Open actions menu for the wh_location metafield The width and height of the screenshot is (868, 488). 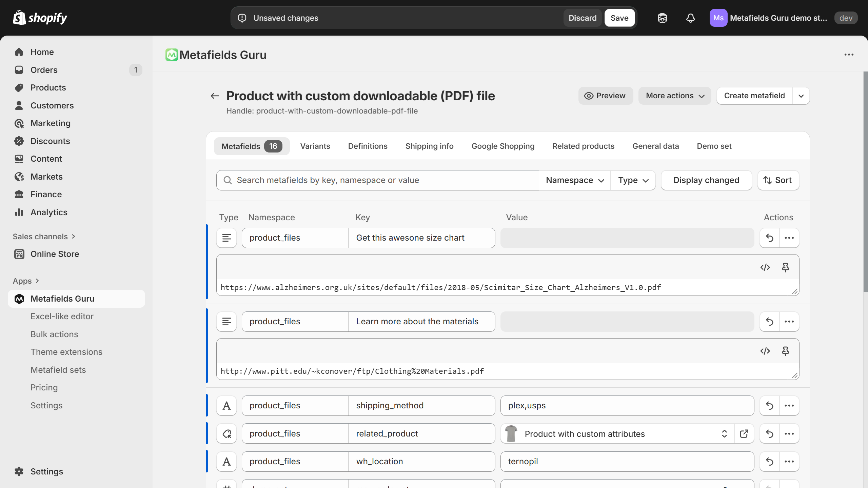tap(790, 461)
